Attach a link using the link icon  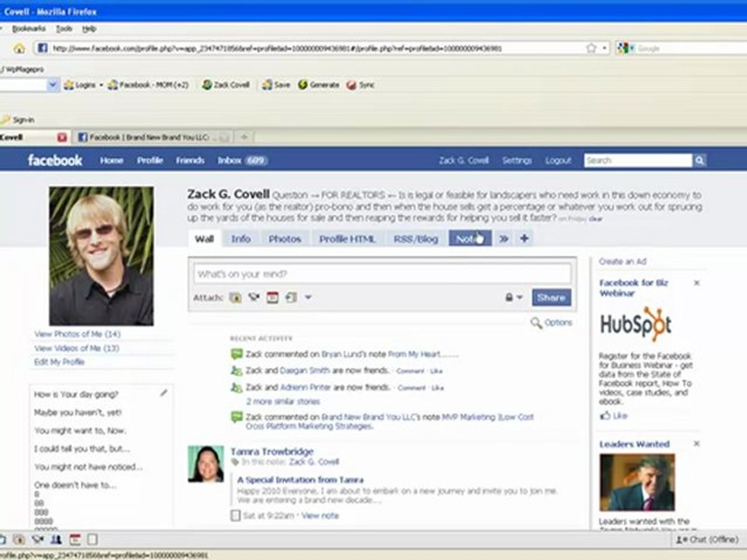(x=290, y=298)
